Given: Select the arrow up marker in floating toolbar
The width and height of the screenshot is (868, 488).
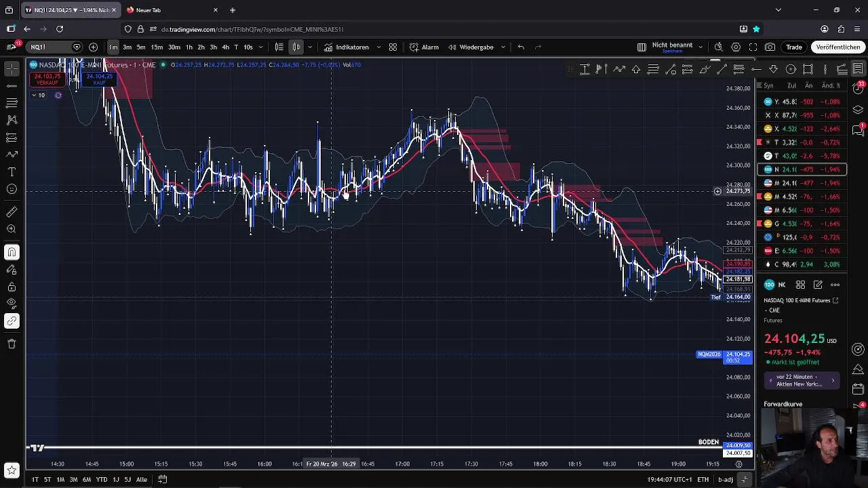Looking at the screenshot, I should coord(636,69).
